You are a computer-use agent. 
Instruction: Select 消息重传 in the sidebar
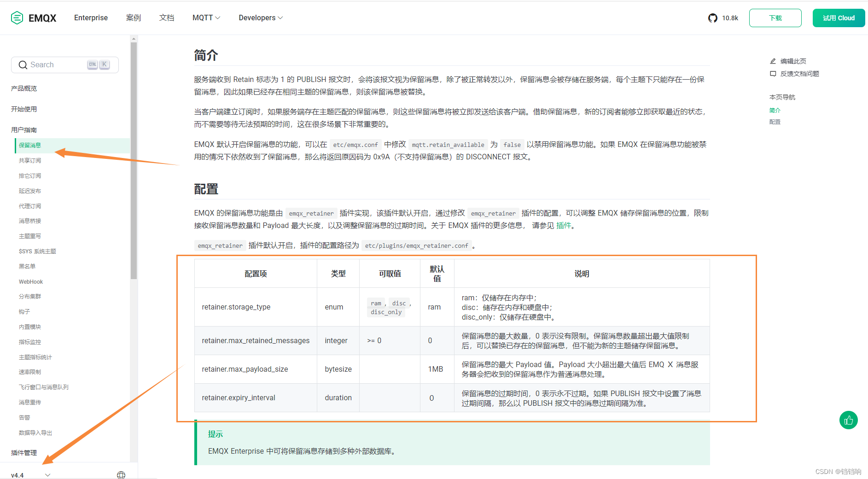pos(30,403)
